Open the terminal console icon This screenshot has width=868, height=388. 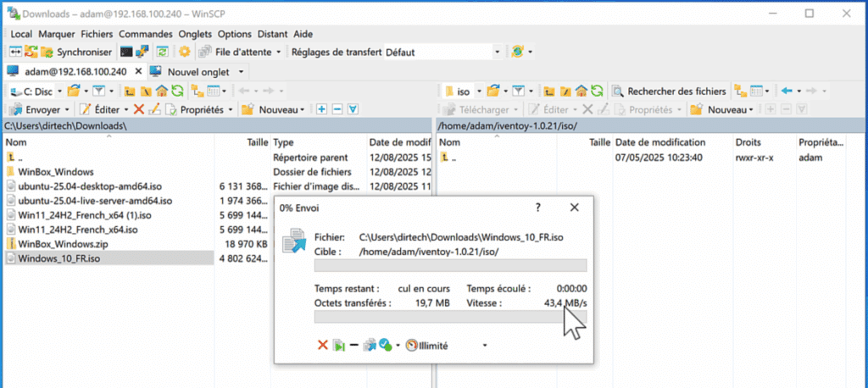(127, 52)
